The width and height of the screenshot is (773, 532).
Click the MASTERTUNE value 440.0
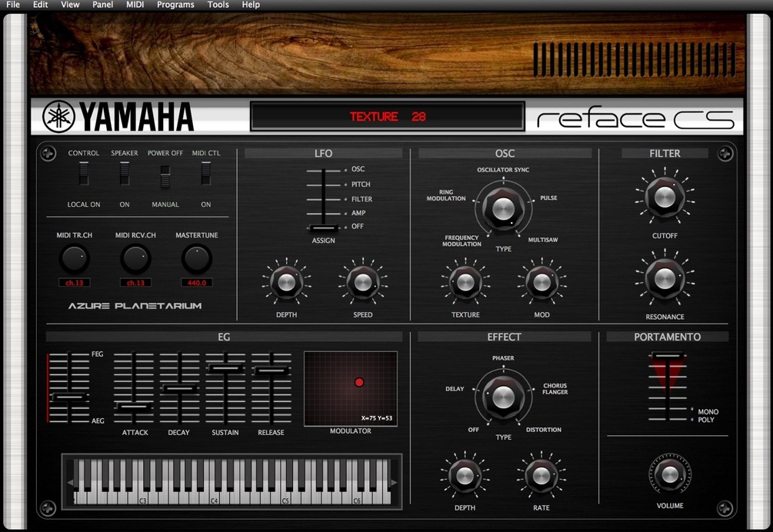coord(197,283)
